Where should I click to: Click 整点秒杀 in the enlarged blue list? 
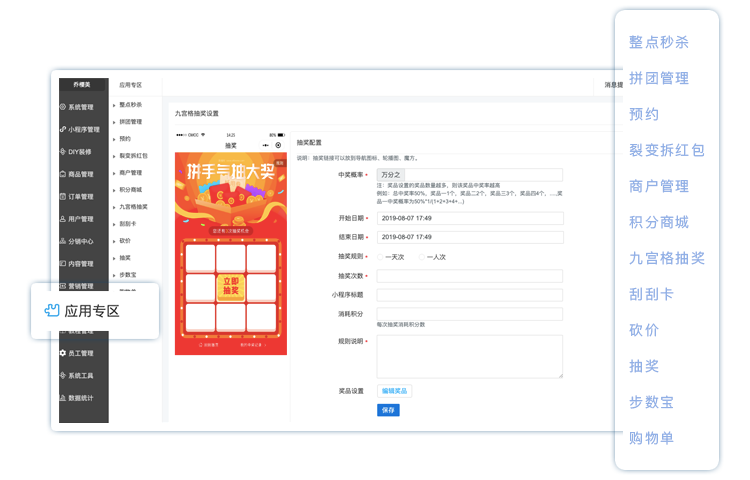pos(659,42)
